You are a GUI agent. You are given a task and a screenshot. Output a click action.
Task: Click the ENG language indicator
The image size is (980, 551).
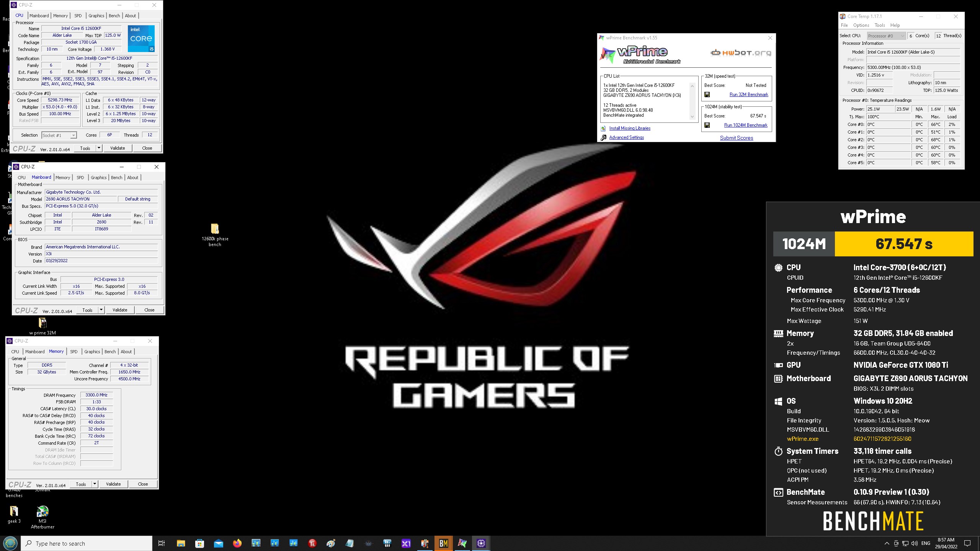pyautogui.click(x=926, y=543)
